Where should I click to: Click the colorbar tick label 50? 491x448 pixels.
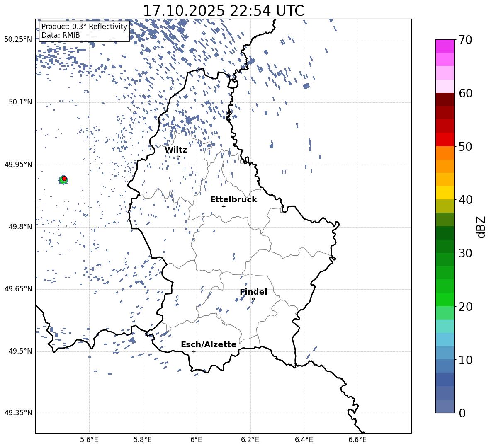coord(465,146)
